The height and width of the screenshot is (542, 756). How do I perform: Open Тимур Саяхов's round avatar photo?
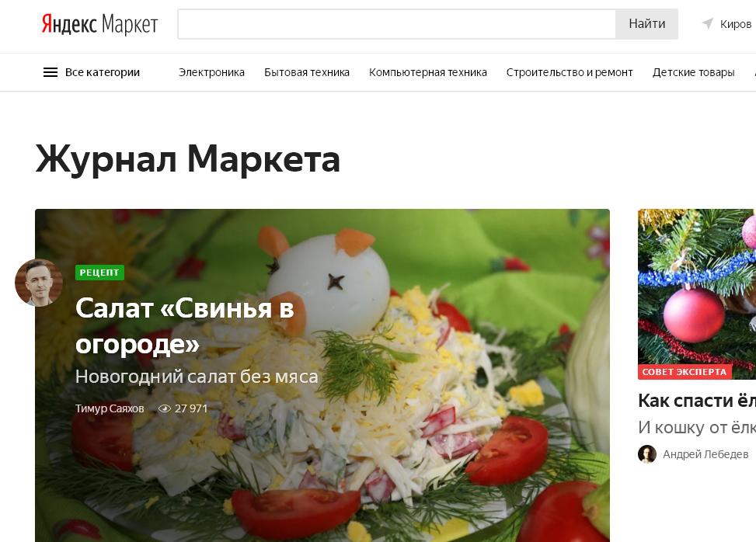tap(39, 283)
